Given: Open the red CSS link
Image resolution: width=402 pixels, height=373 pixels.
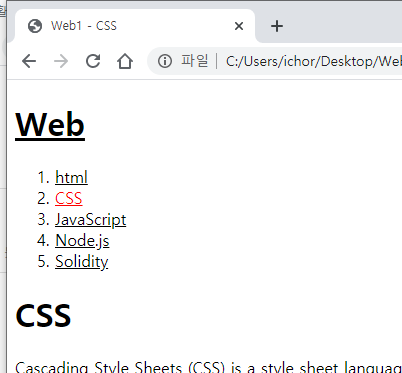Looking at the screenshot, I should [69, 198].
